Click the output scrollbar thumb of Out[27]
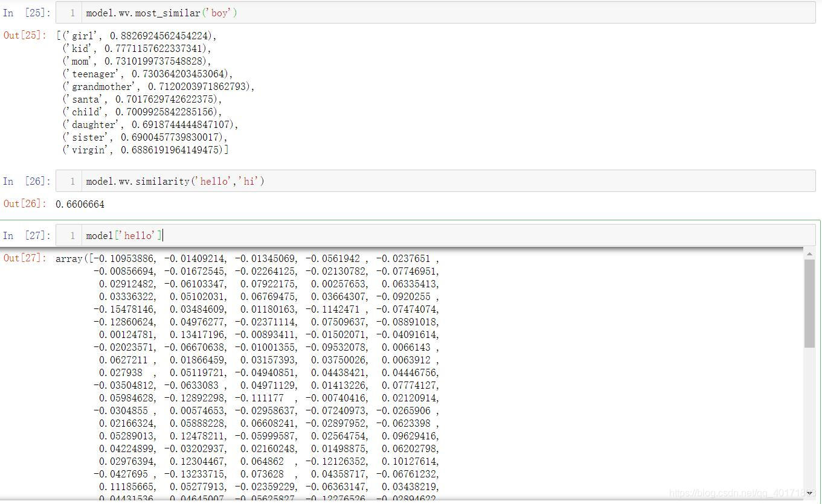The image size is (822, 504). pyautogui.click(x=810, y=304)
